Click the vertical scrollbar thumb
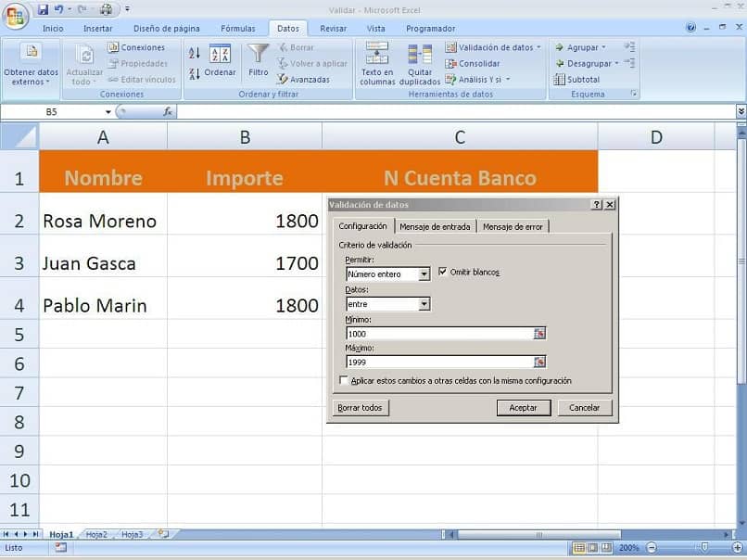This screenshot has height=560, width=747. click(741, 261)
